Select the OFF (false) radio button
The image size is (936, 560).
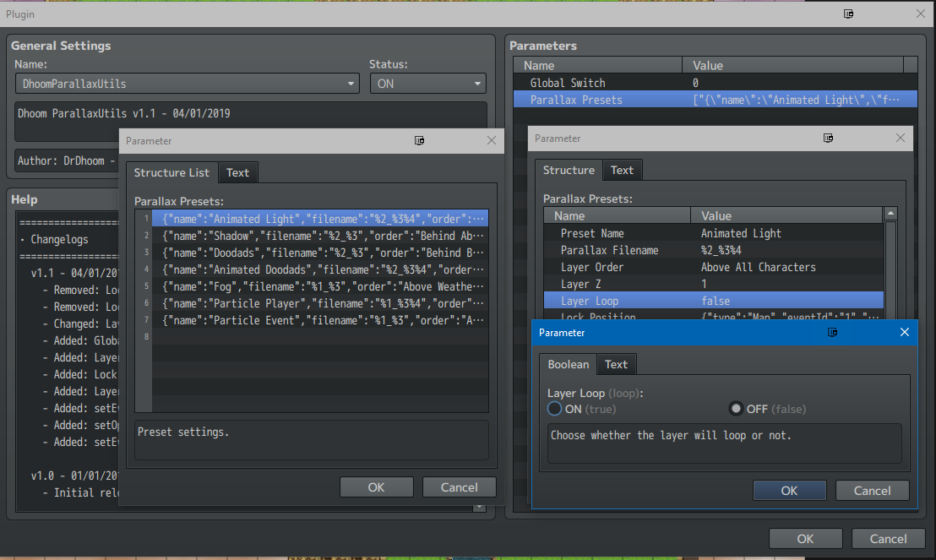pyautogui.click(x=736, y=409)
